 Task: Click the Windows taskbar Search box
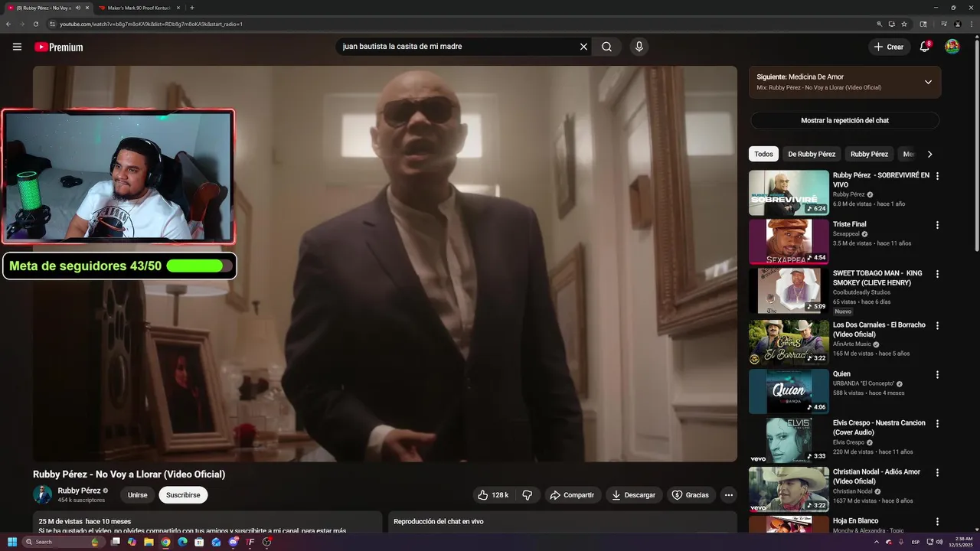pos(64,542)
